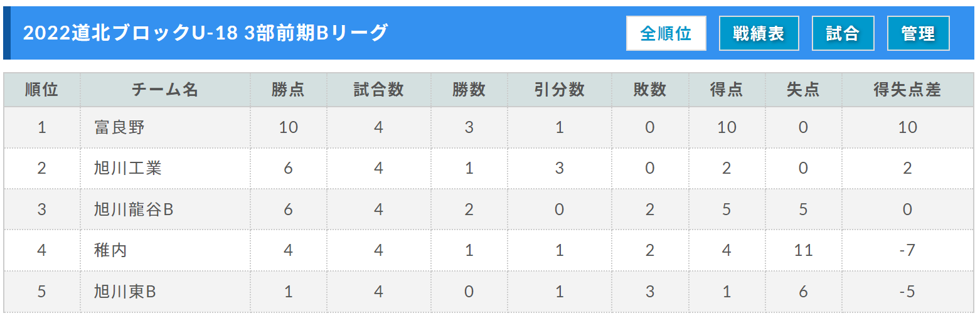Click the 得点 column header
The height and width of the screenshot is (323, 980).
tap(727, 90)
